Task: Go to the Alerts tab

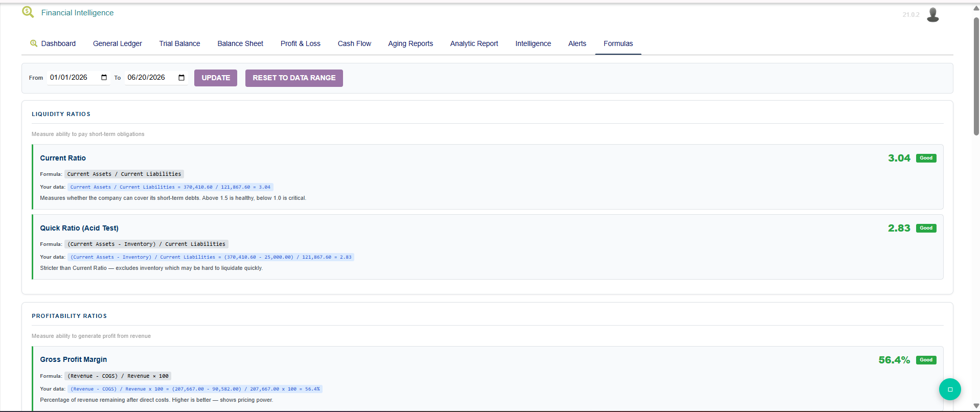Action: tap(577, 44)
